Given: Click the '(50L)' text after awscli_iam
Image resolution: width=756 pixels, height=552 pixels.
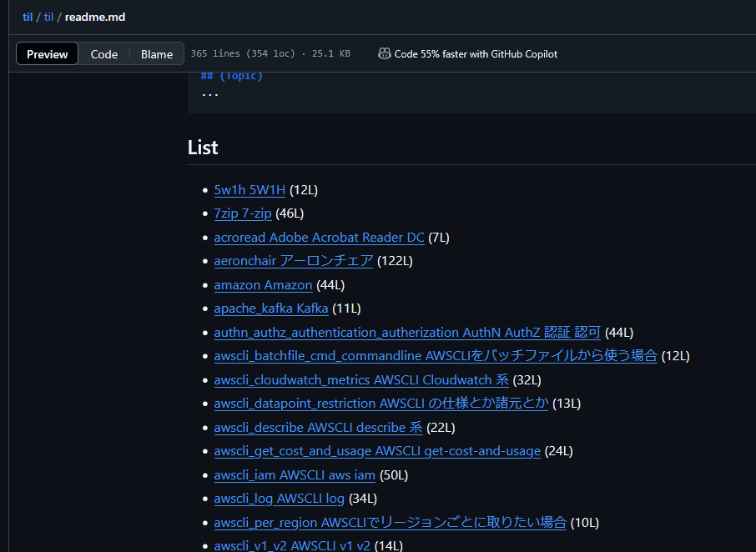Looking at the screenshot, I should pyautogui.click(x=393, y=475).
